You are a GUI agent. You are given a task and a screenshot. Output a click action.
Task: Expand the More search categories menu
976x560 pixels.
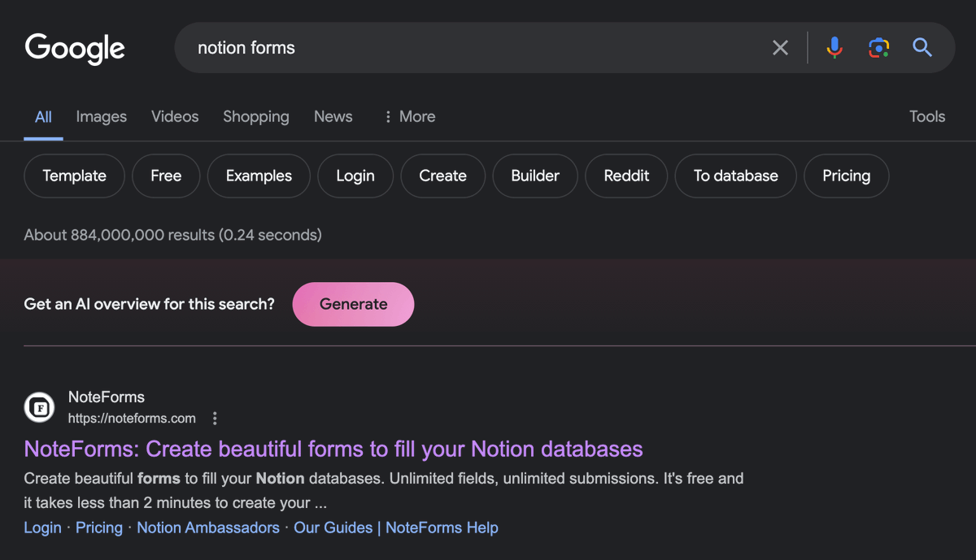(x=409, y=117)
